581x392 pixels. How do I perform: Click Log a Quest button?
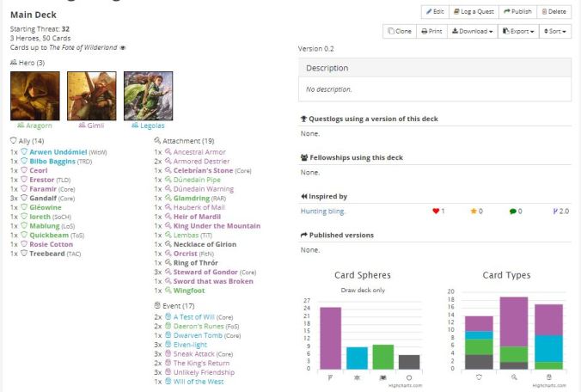(474, 12)
